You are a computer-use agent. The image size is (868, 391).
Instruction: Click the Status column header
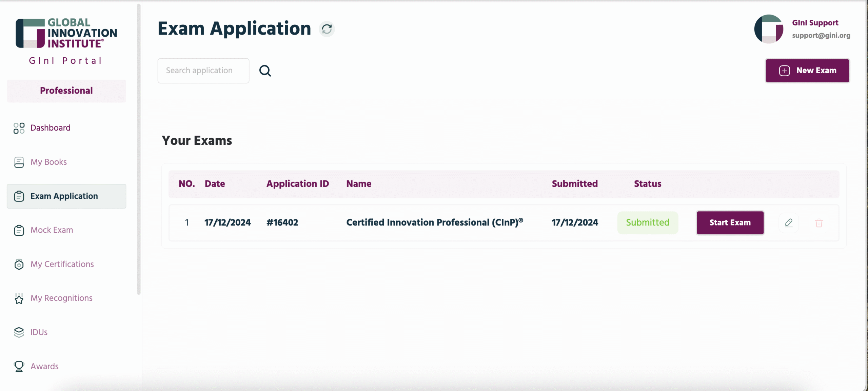pyautogui.click(x=648, y=184)
